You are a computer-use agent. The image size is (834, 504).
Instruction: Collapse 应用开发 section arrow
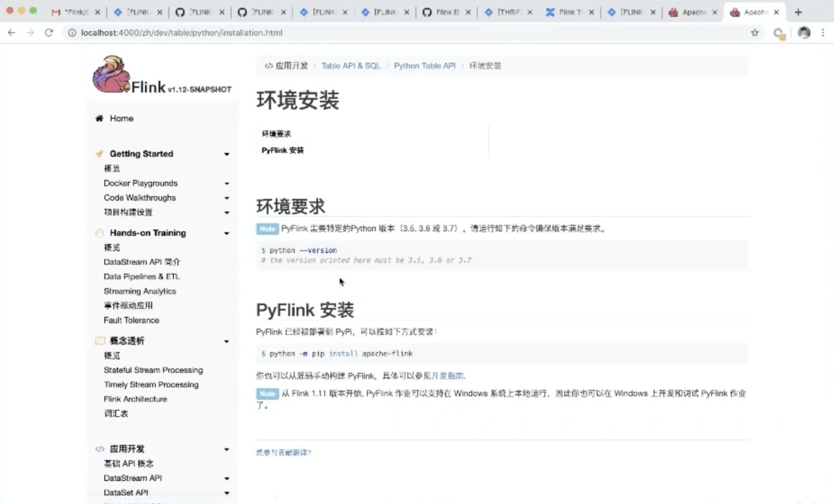pyautogui.click(x=226, y=449)
